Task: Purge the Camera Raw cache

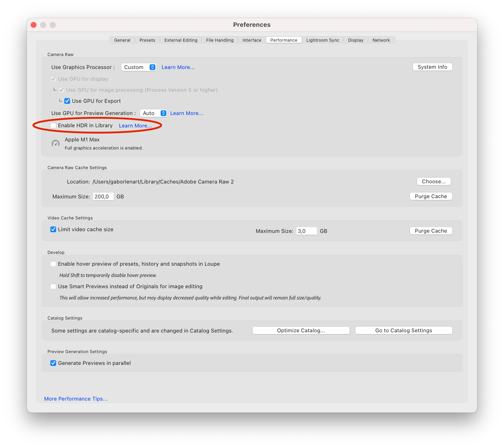Action: (431, 196)
